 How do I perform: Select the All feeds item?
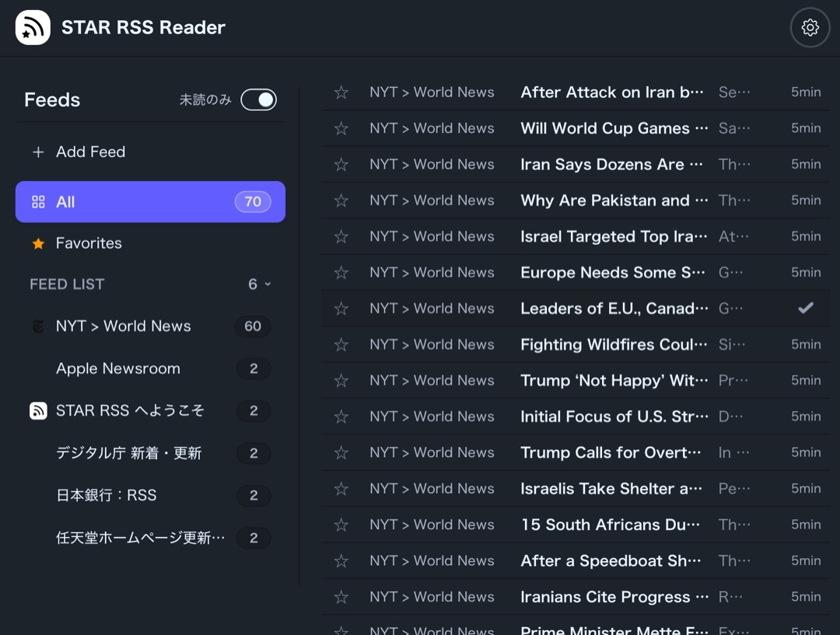coord(150,202)
